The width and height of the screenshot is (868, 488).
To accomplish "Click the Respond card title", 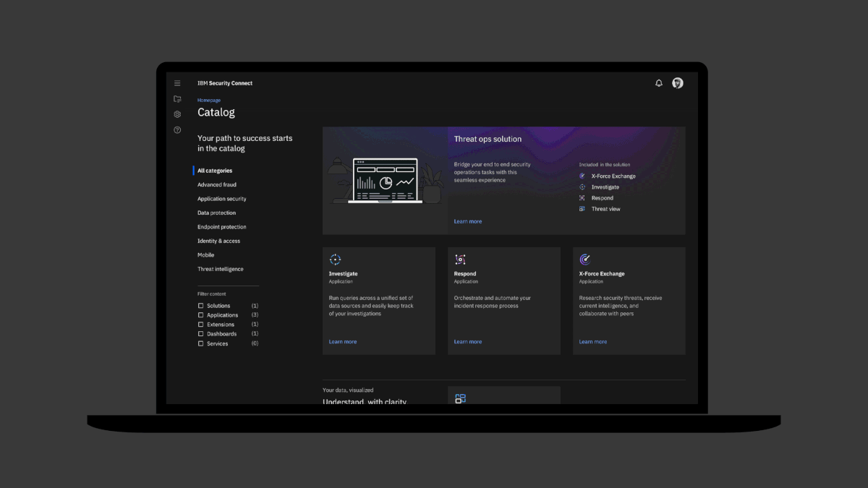I will [465, 274].
